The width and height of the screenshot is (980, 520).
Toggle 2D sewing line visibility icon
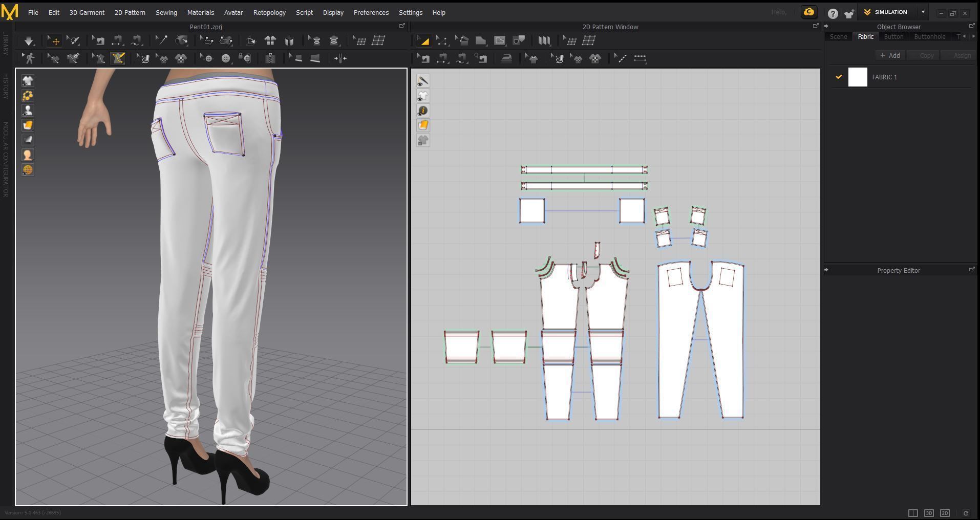[423, 81]
